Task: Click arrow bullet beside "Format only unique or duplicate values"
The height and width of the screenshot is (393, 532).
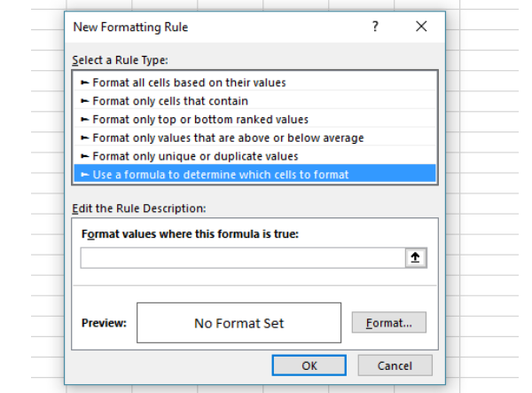Action: [x=84, y=156]
